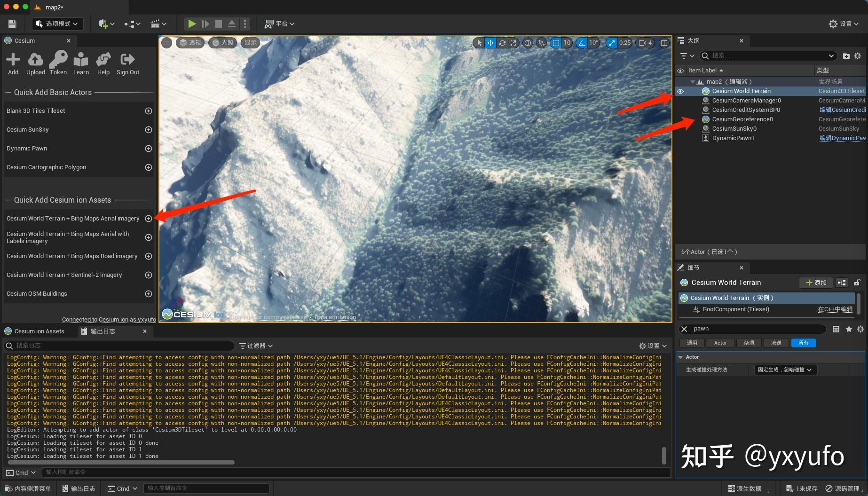
Task: Open the Data attribution link in viewport
Action: [x=335, y=317]
